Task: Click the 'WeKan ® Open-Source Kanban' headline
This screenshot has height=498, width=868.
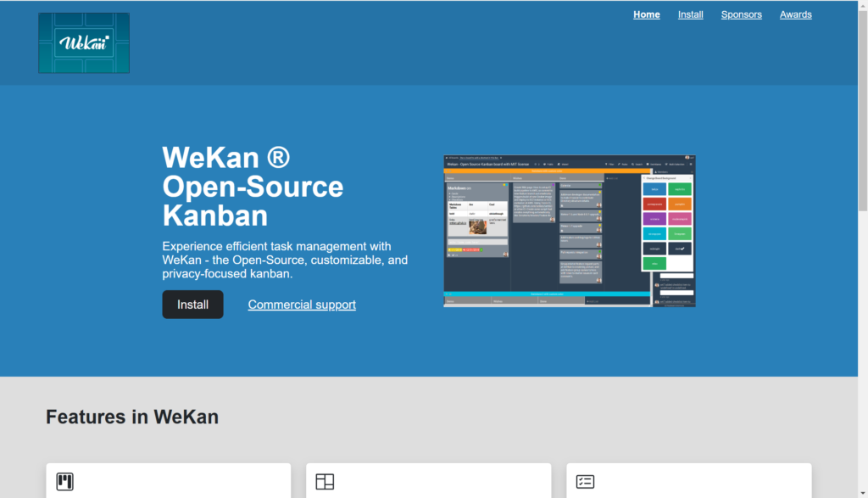Action: (253, 186)
